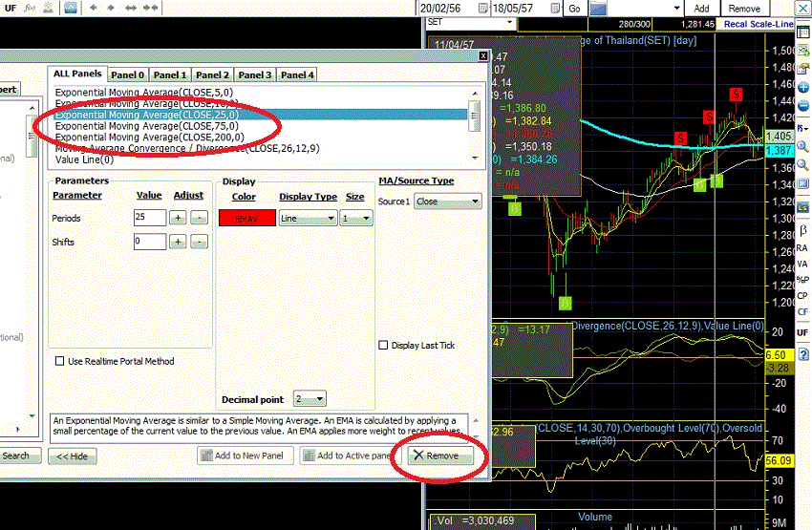
Task: Enable Use Realtime Portal Method checkbox
Action: 60,361
